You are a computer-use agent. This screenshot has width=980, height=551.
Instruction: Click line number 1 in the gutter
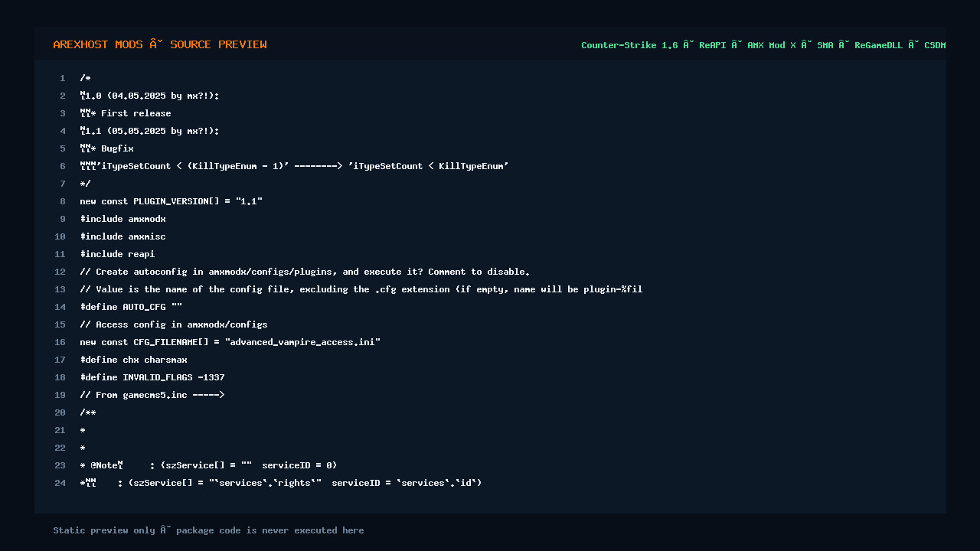(x=63, y=78)
